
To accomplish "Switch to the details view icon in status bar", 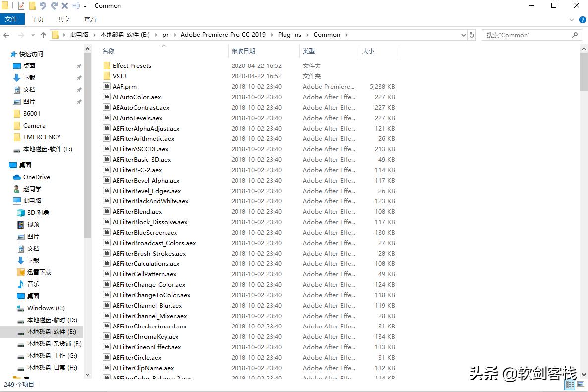I will point(570,385).
